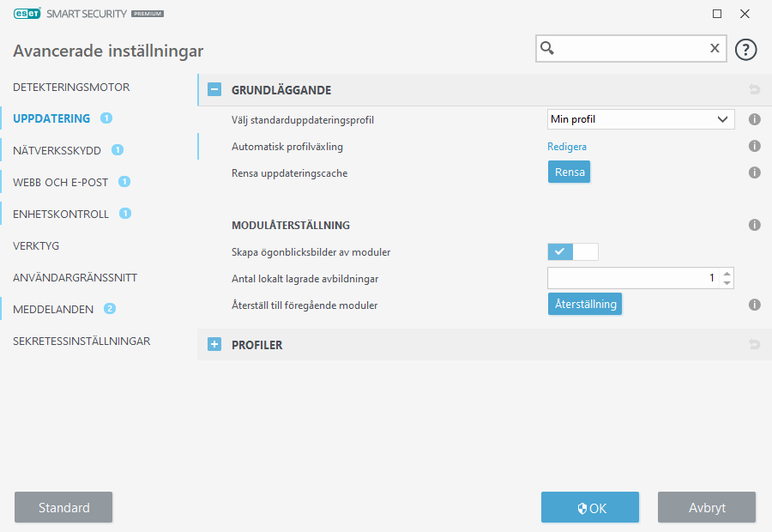Click the revert arrow in Grundläggande header
Viewport: 772px width, 532px height.
coord(755,89)
